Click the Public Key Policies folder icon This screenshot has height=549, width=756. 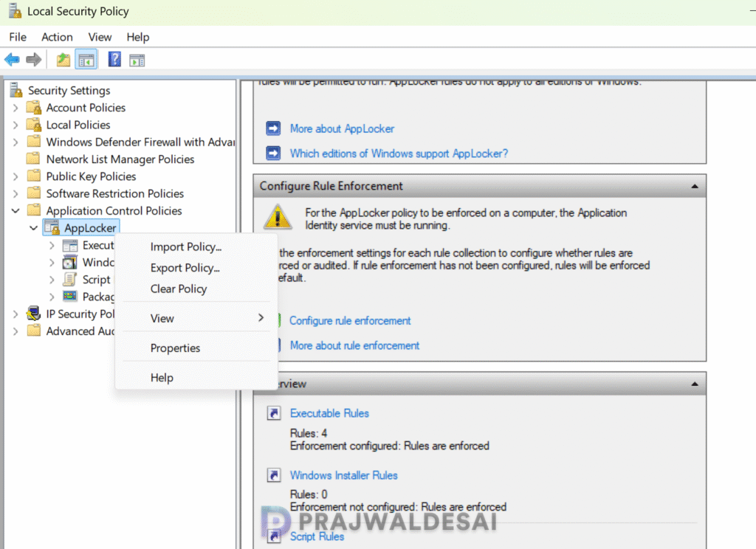[34, 176]
